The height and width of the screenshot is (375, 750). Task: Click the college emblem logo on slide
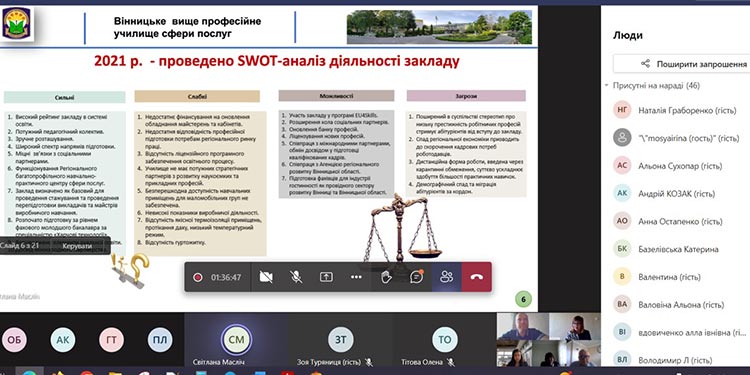point(17,23)
